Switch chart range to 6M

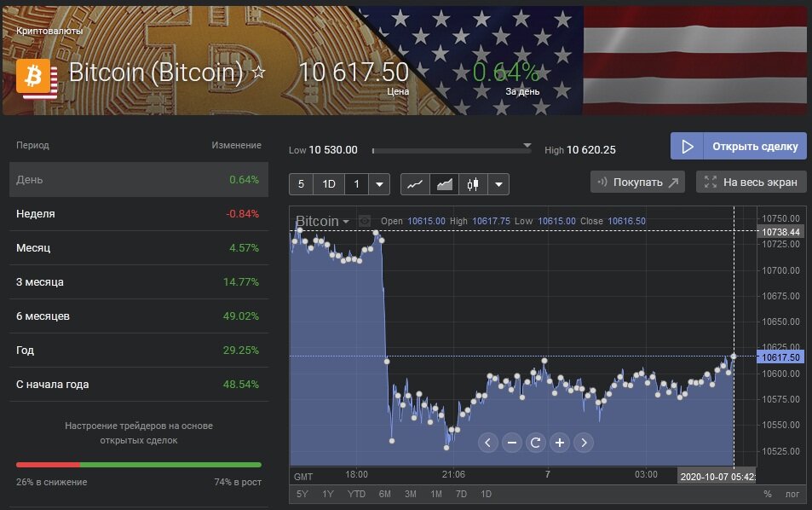384,494
